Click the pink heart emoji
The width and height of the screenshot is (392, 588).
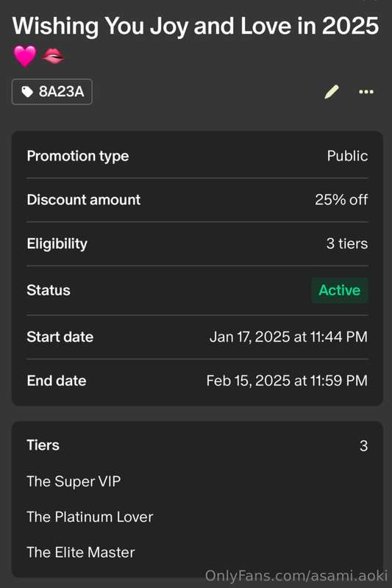pos(25,57)
